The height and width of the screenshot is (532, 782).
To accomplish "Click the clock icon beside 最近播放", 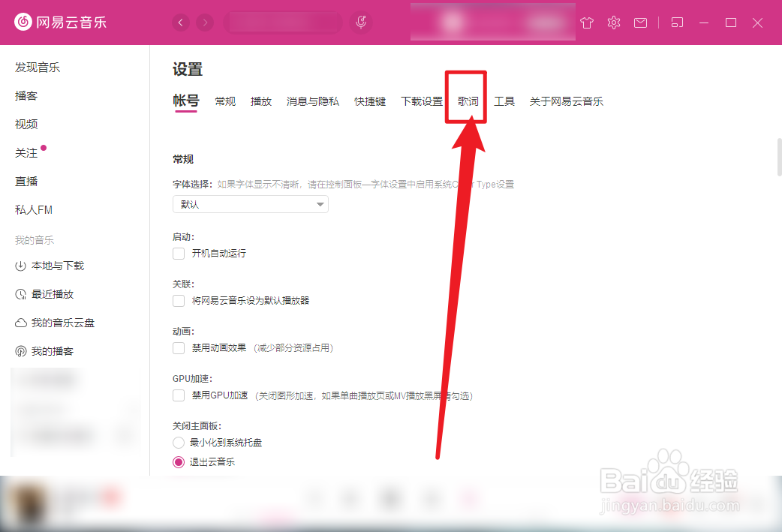I will click(20, 294).
